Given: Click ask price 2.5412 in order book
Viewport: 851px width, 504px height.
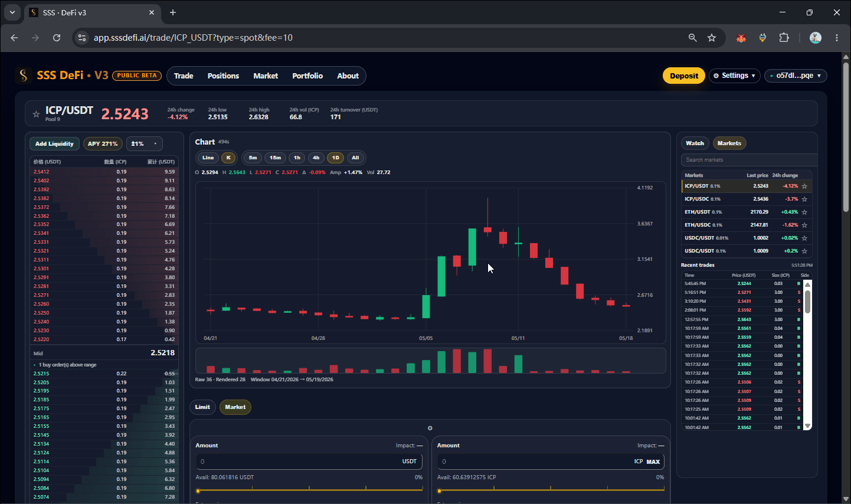Looking at the screenshot, I should (x=41, y=172).
